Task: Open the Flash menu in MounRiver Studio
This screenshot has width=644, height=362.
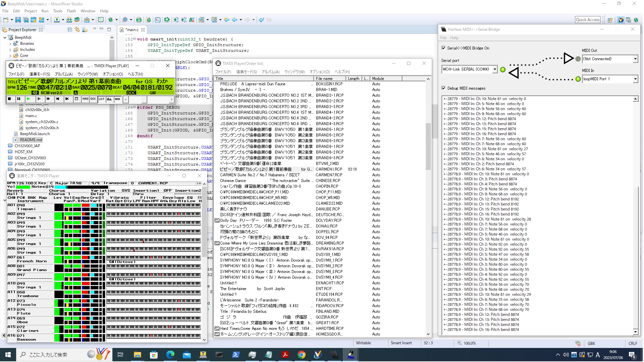Action: tap(71, 11)
